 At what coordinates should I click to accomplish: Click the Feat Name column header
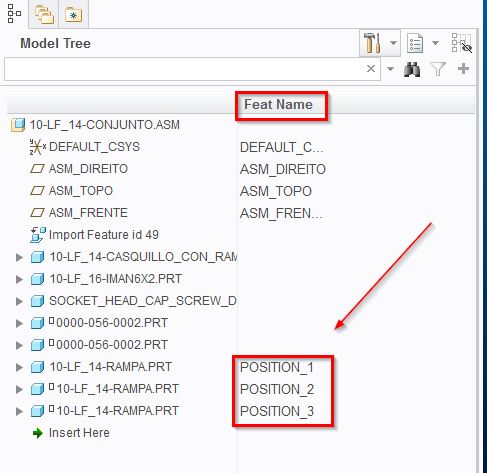click(278, 105)
